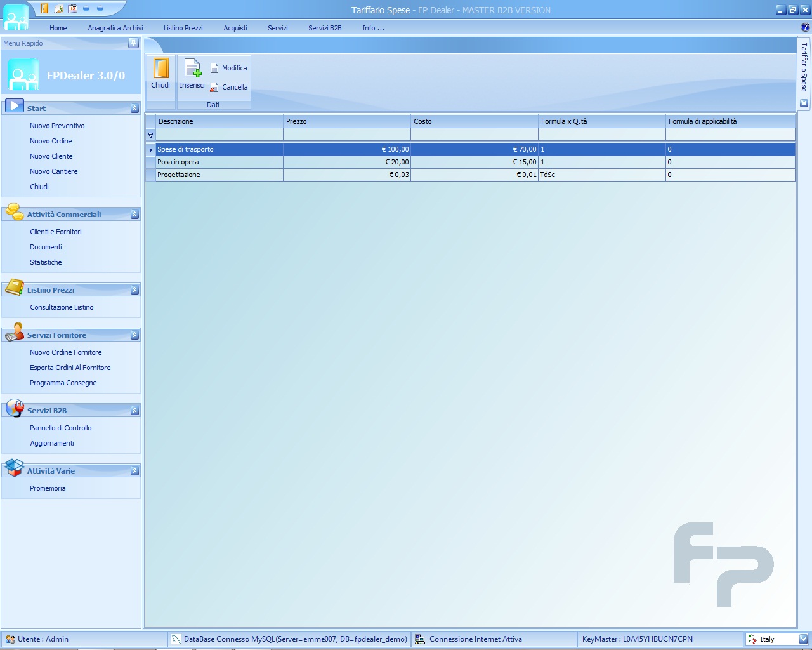Select the Progettazione row

tap(470, 175)
